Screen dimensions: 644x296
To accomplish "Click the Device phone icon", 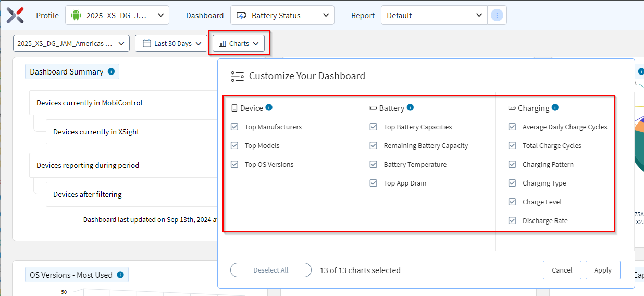I will pos(234,108).
